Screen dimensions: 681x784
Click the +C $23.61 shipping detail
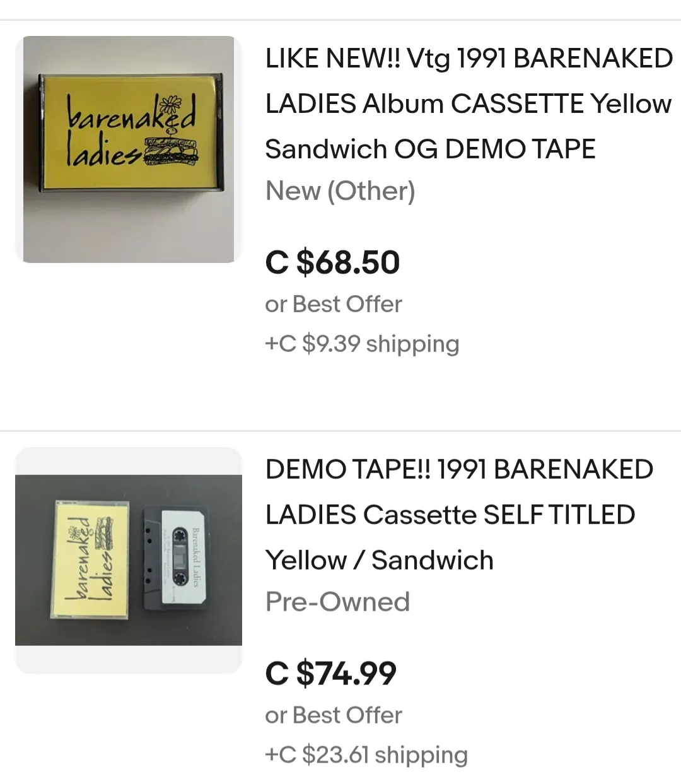[366, 754]
